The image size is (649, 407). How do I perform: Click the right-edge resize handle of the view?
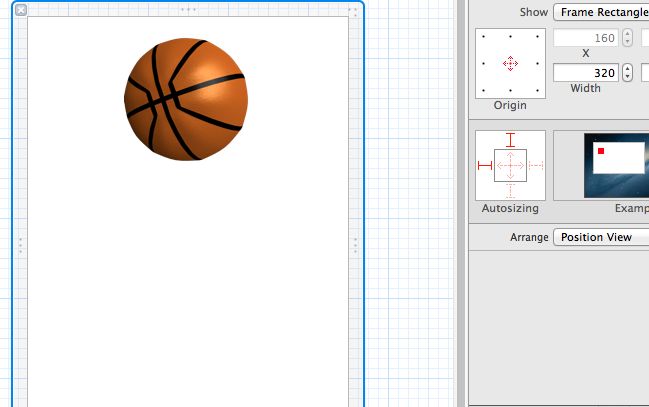pos(355,246)
